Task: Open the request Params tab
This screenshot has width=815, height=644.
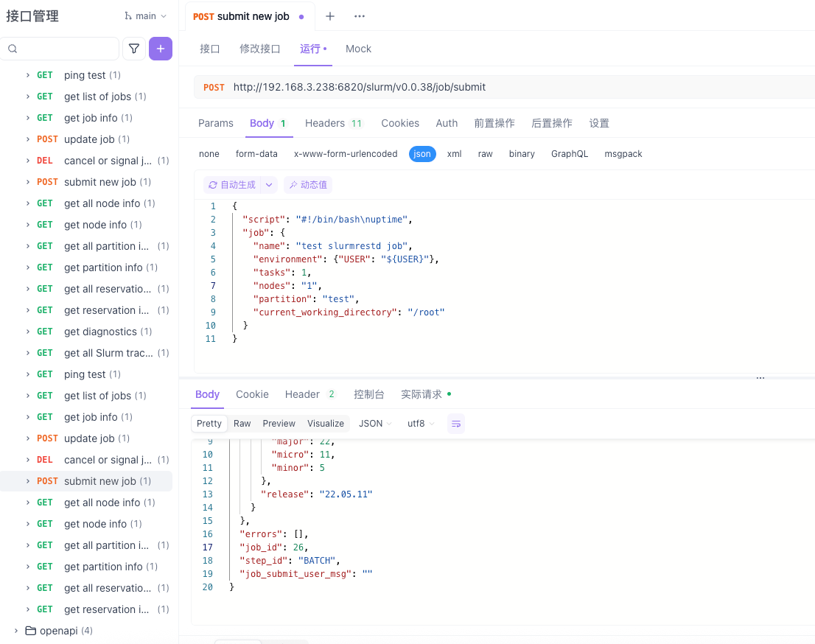Action: 216,123
